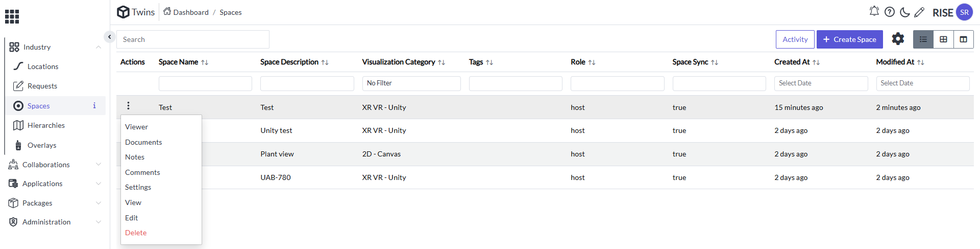Click the 'UAB-780' description cell

click(276, 177)
